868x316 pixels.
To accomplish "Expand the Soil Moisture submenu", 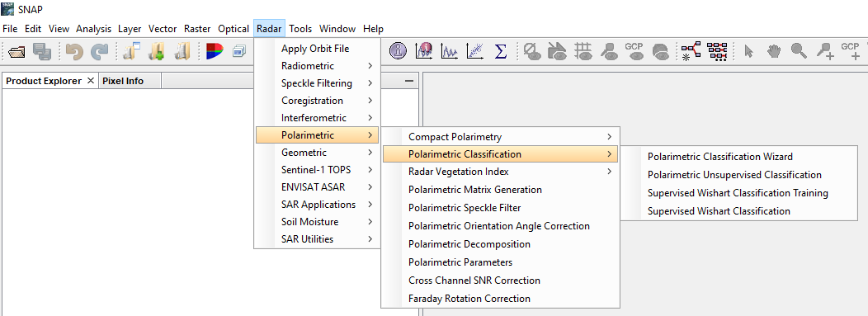I will click(317, 221).
